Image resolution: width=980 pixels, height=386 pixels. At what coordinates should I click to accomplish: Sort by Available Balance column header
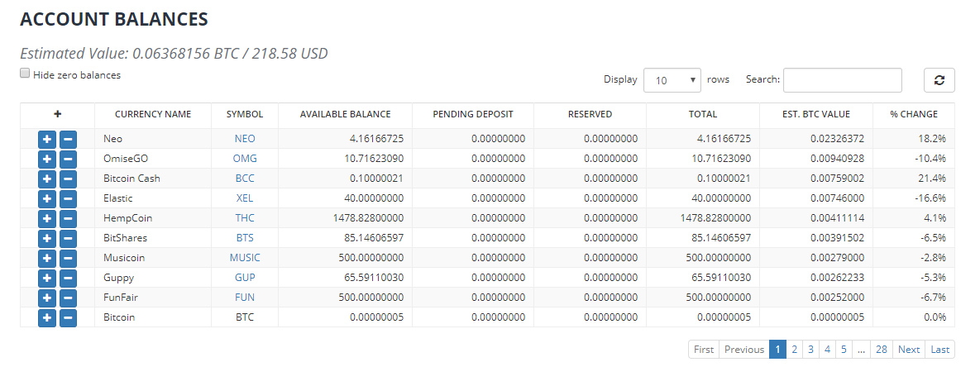[x=345, y=114]
